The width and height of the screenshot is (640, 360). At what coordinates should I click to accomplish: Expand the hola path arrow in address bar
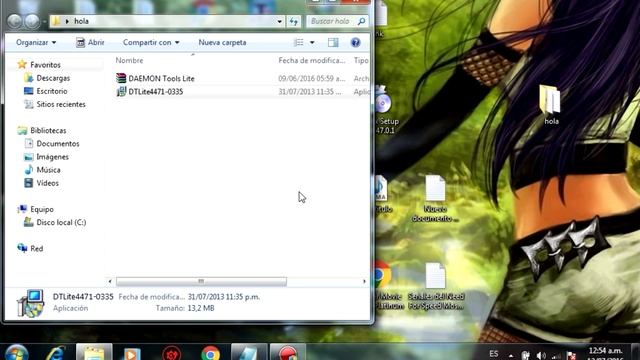[67, 21]
